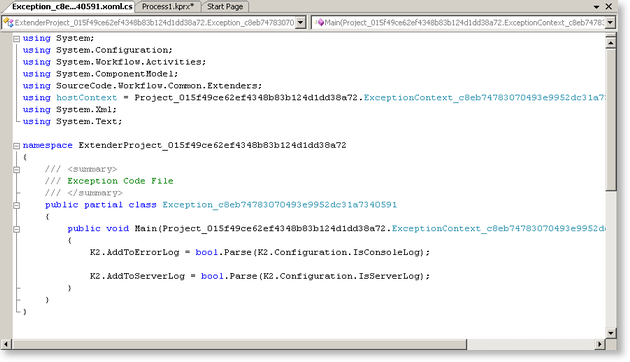This screenshot has width=630, height=362.
Task: Click the '/// <summary>' opening comment tag
Action: pos(81,169)
